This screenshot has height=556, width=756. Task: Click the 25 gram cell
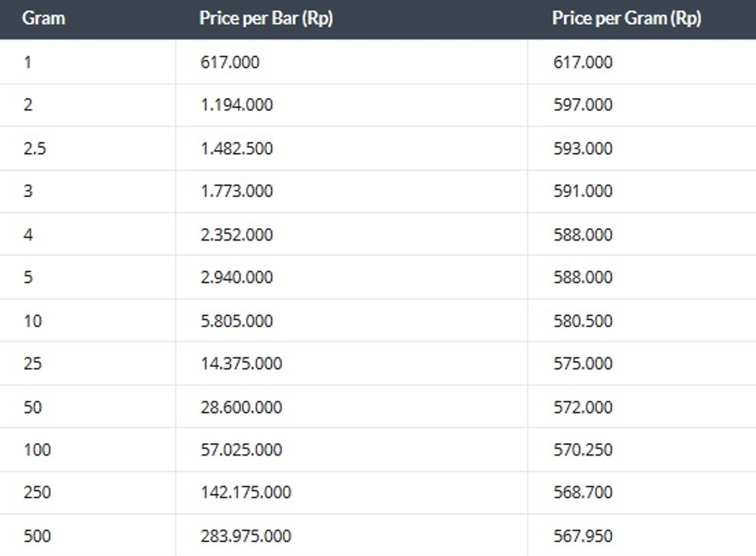[x=32, y=364]
